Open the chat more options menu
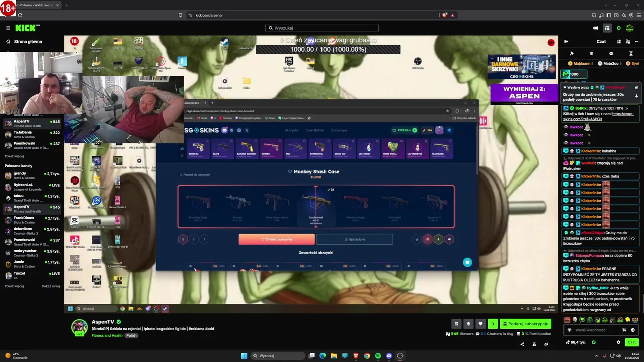The height and width of the screenshot is (362, 644). (636, 42)
